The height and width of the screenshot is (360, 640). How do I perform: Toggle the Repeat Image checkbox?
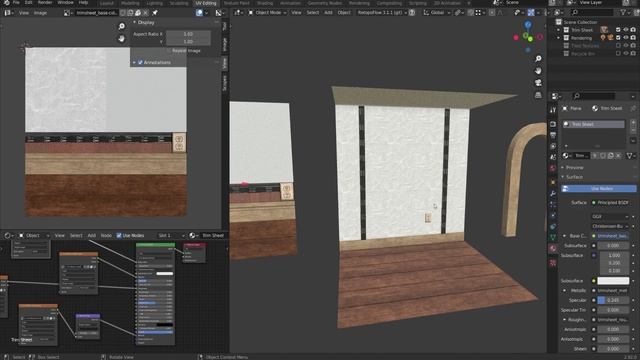[169, 51]
